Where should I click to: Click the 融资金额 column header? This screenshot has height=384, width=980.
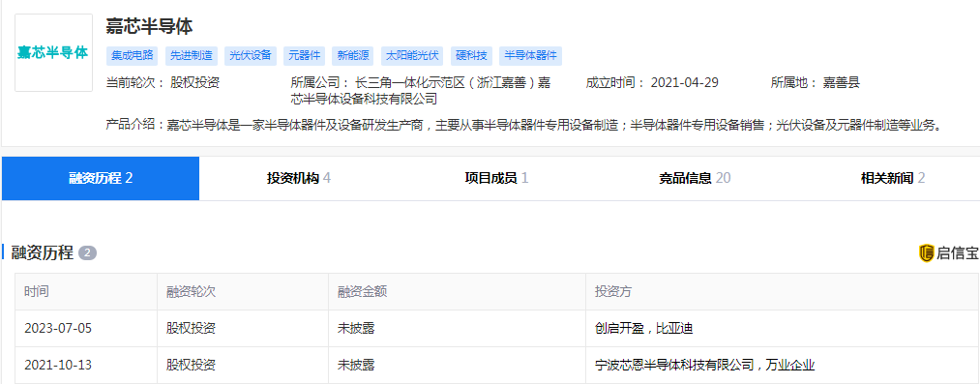[363, 291]
